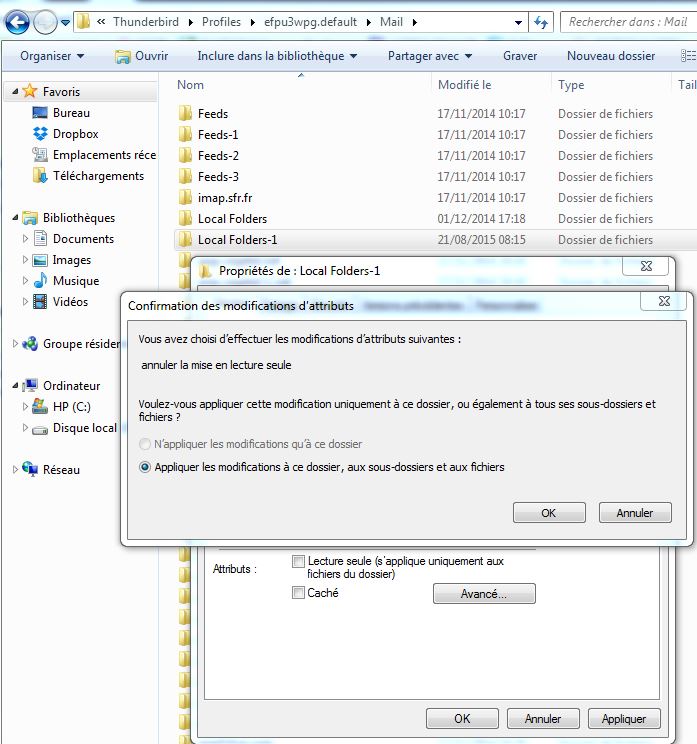Toggle the Lecture seule checkbox
The height and width of the screenshot is (744, 697).
pos(298,562)
